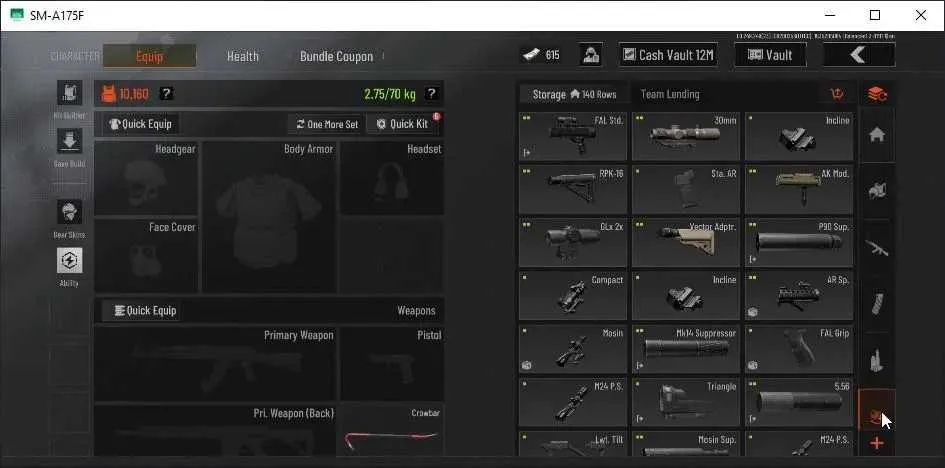The width and height of the screenshot is (945, 468).
Task: Click the 2.75/70 kg weight text
Action: (390, 94)
